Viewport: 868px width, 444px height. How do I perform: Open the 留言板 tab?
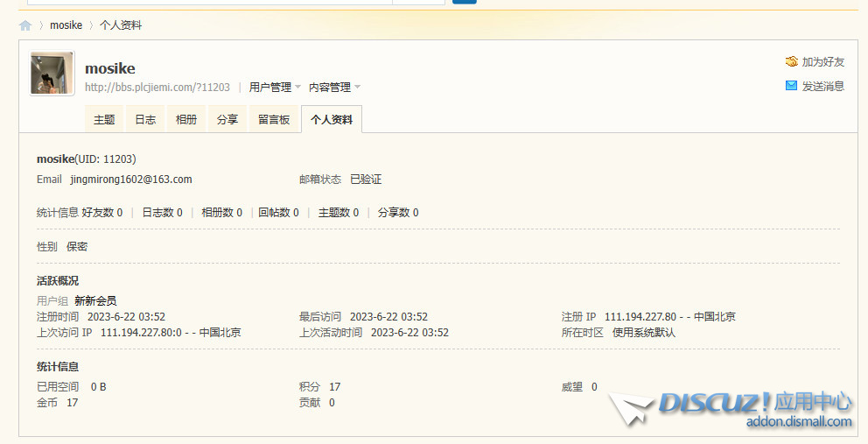tap(274, 120)
